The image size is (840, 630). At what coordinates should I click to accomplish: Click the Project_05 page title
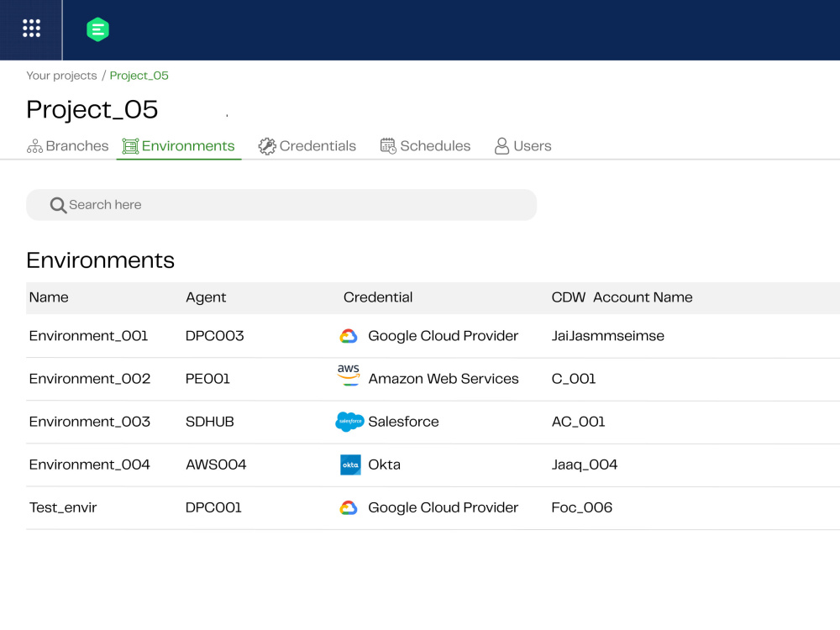click(x=92, y=110)
